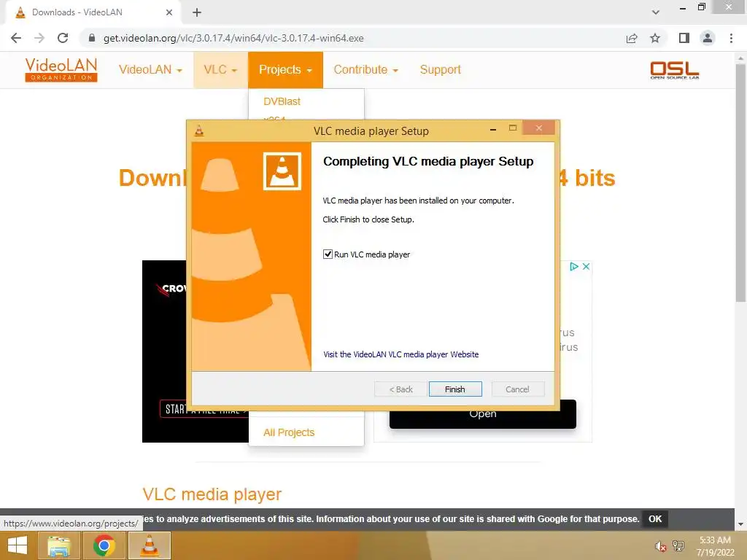The width and height of the screenshot is (747, 560).
Task: Click the Crowdstrike ad banner thumbnail
Action: pyautogui.click(x=165, y=351)
